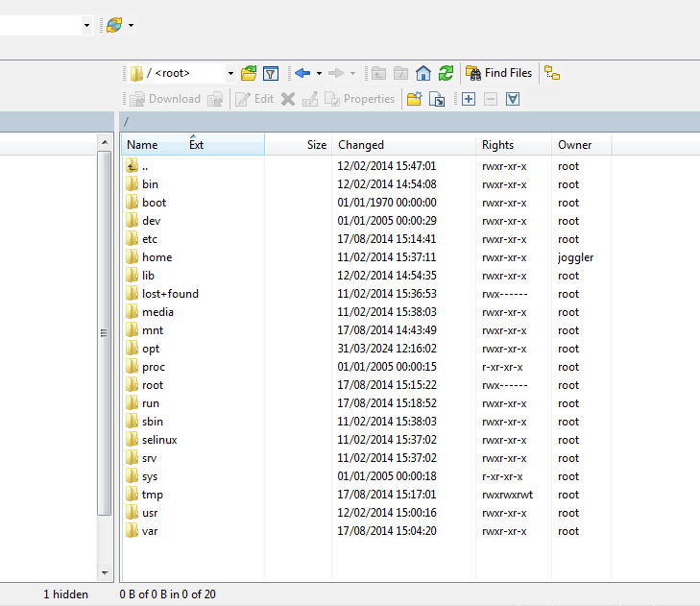Refresh the remote directory listing
The width and height of the screenshot is (700, 606).
click(446, 73)
